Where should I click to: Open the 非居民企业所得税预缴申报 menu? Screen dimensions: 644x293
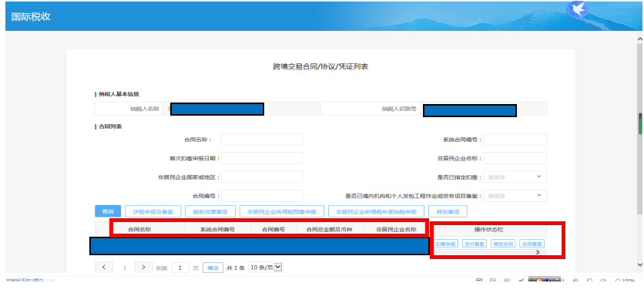(x=282, y=211)
